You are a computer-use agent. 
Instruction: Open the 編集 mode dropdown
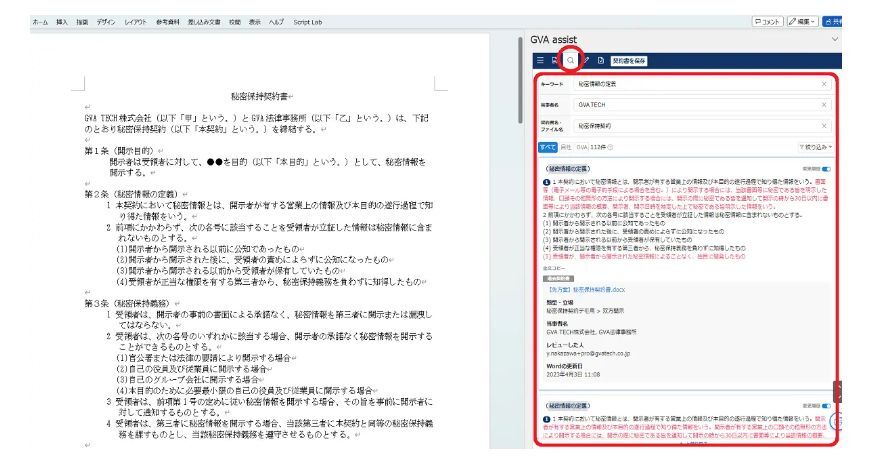(x=803, y=21)
